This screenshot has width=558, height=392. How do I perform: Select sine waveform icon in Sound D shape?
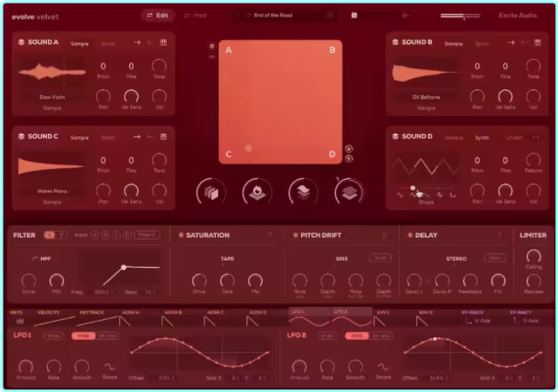tap(400, 195)
